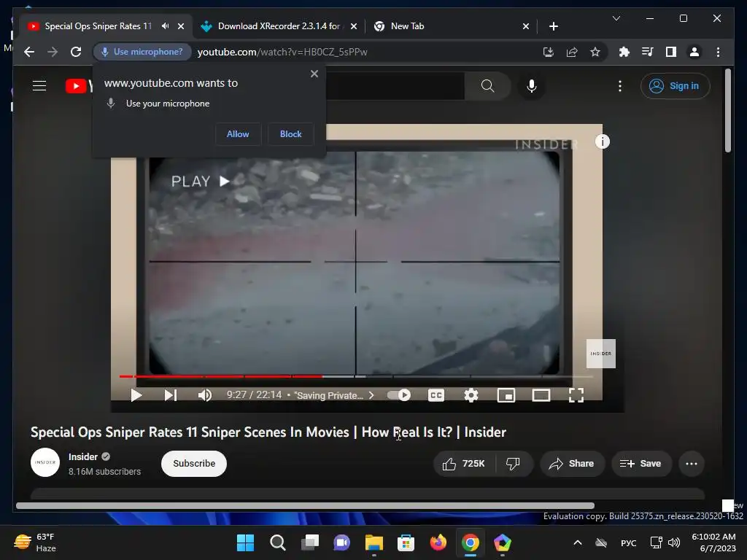This screenshot has width=747, height=560.
Task: Enter full screen video mode
Action: click(576, 395)
